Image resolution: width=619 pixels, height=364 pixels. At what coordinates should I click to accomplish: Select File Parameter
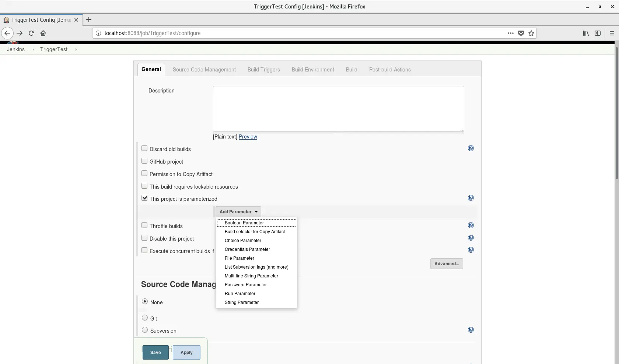point(256,258)
